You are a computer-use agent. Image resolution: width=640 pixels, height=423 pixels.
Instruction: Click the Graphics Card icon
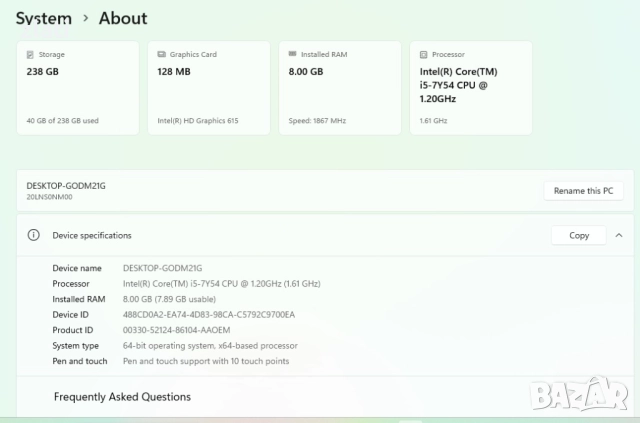(x=161, y=54)
